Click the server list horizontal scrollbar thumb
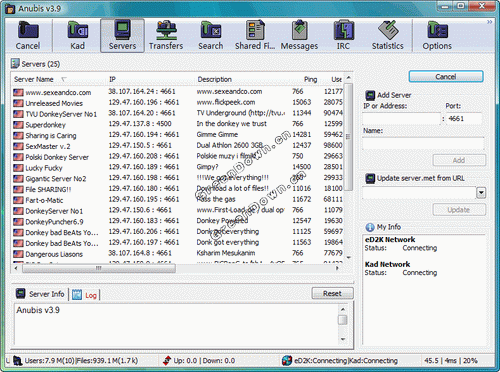This screenshot has height=372, width=500. tap(99, 268)
